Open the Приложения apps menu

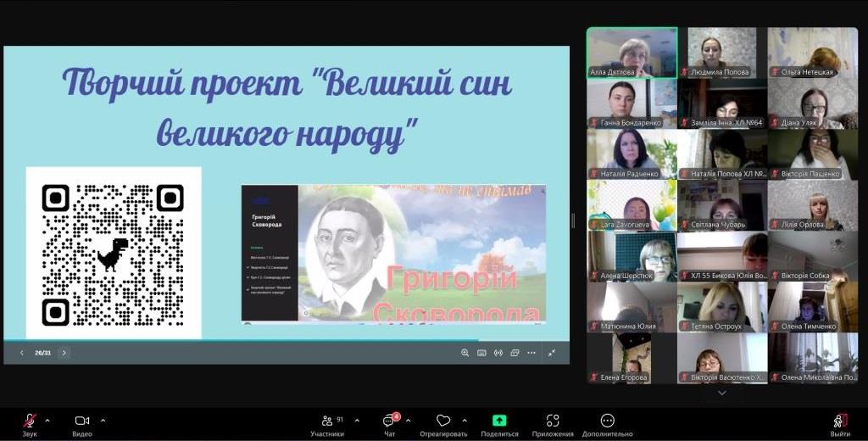(553, 425)
